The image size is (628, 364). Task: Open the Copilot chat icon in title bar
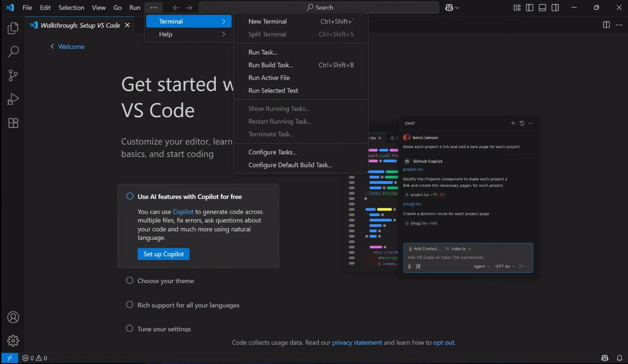449,8
